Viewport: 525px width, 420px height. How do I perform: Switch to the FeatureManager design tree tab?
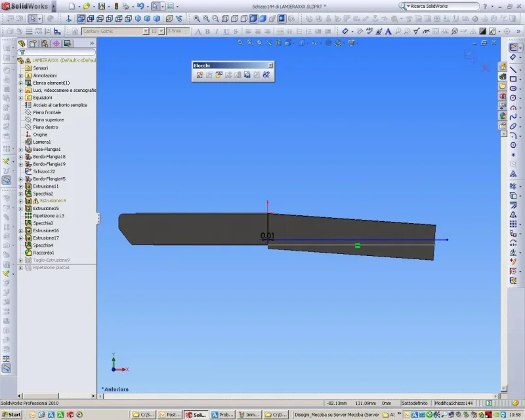[x=22, y=43]
